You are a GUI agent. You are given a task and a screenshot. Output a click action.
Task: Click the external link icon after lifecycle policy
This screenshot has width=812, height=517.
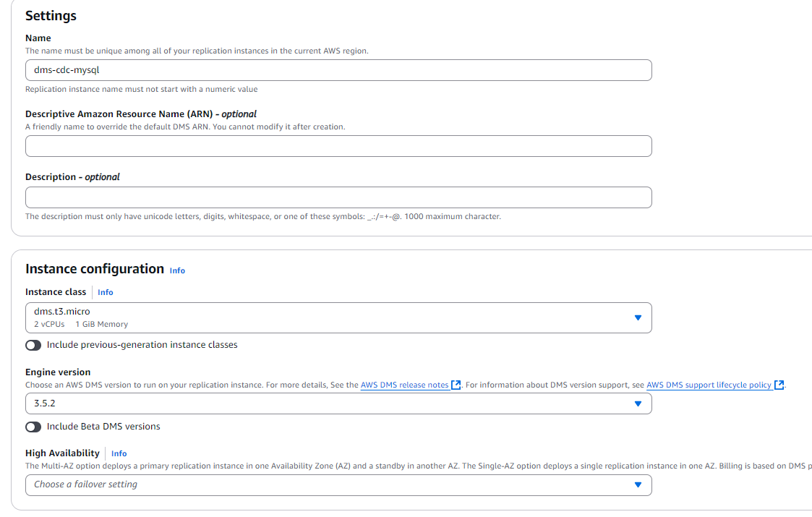coord(779,385)
